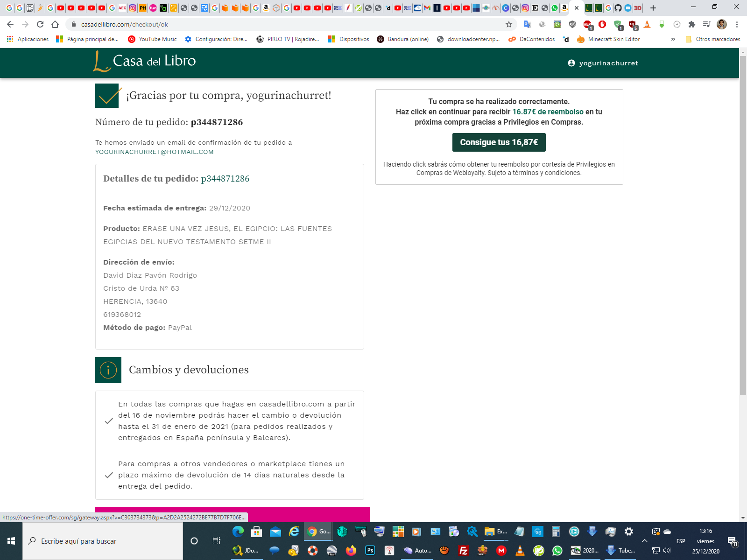Image resolution: width=747 pixels, height=560 pixels.
Task: Open the YouTube Music bookmark
Action: pyautogui.click(x=153, y=39)
